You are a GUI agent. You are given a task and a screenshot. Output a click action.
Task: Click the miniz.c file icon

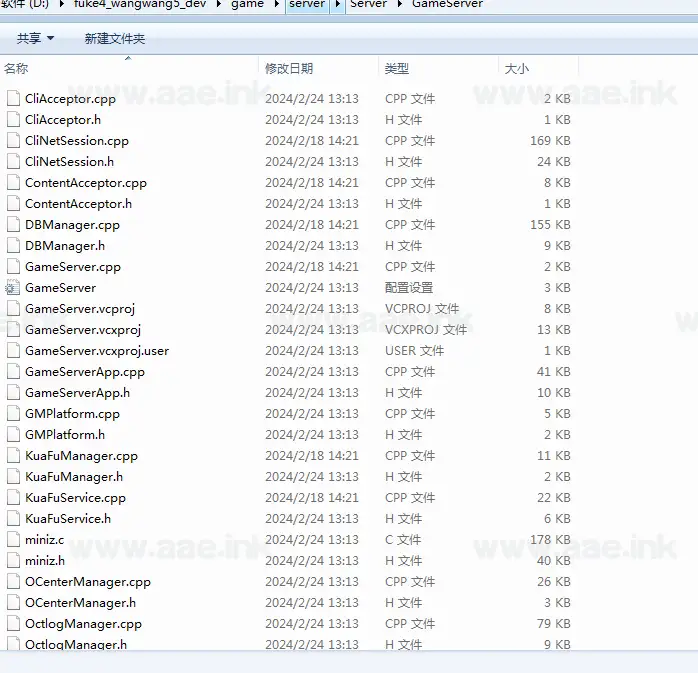click(x=13, y=539)
